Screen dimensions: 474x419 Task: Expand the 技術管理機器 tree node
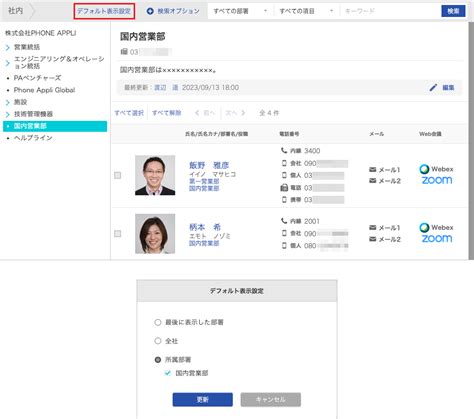(x=8, y=114)
